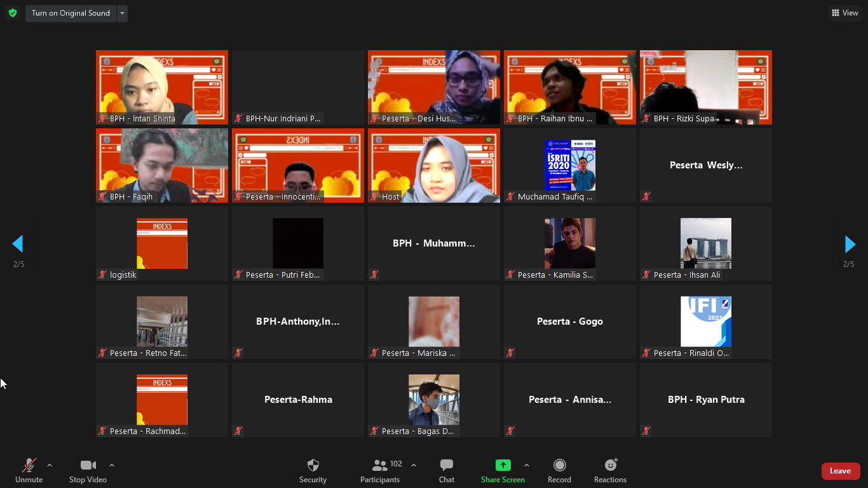Click muted mic icon on BPH-Nur Indriani tile
Screen dimensions: 868x488
pyautogui.click(x=239, y=118)
